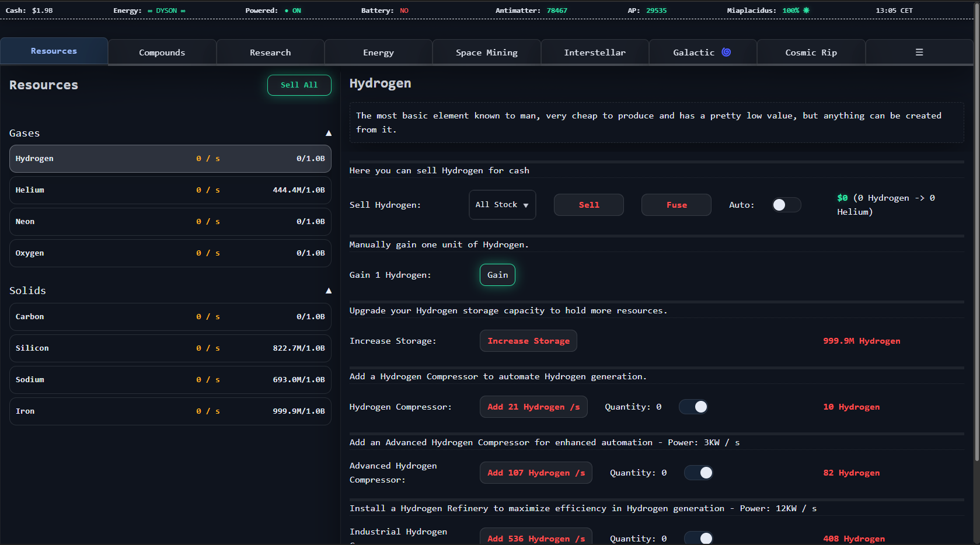Click the Sell All button
Viewport: 980px width, 545px height.
299,85
